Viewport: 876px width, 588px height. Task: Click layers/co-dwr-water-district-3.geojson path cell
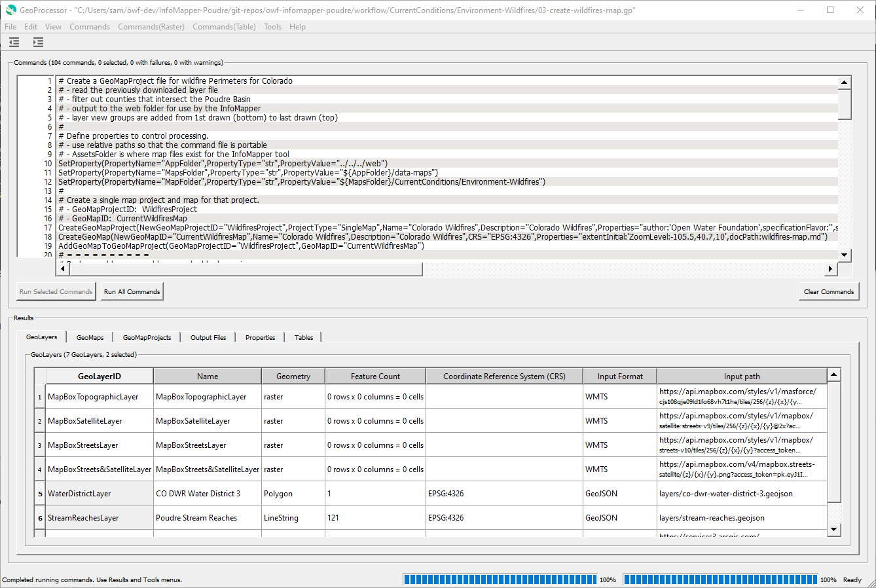click(x=742, y=493)
